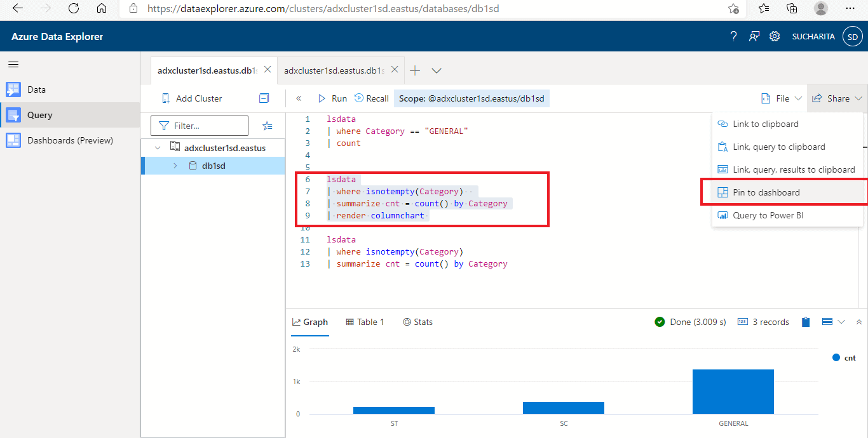The width and height of the screenshot is (868, 438).
Task: Click the clipboard copy results icon
Action: [806, 322]
